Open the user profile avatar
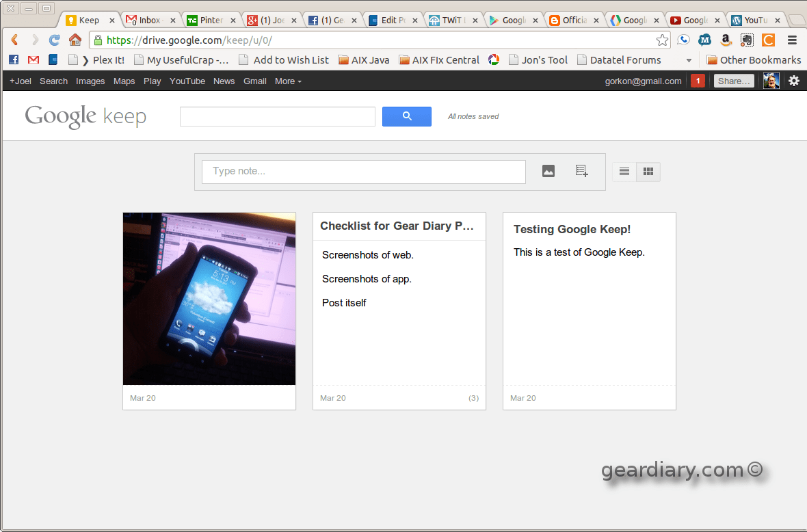Viewport: 807px width, 532px height. click(771, 81)
